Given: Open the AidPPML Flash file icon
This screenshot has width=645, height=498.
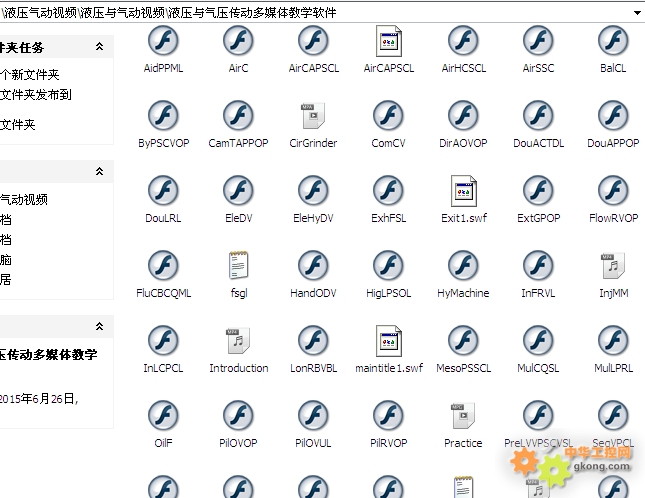Looking at the screenshot, I should tap(163, 40).
